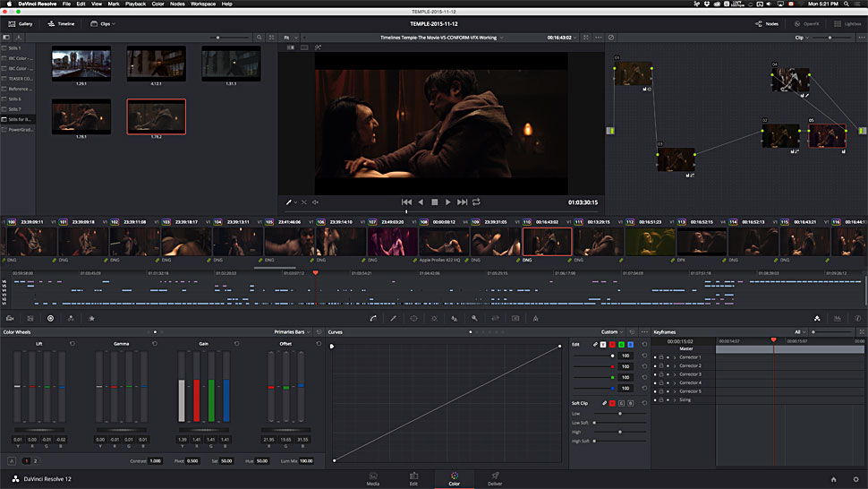Viewport: 868px width, 489px height.
Task: Enable the red channel curve edit
Action: pyautogui.click(x=612, y=345)
